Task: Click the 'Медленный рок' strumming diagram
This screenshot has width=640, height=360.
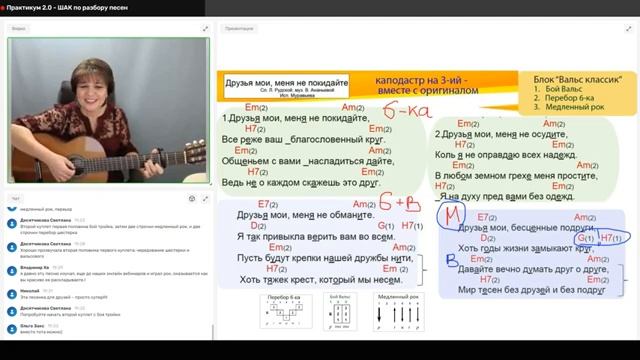Action: [398, 312]
